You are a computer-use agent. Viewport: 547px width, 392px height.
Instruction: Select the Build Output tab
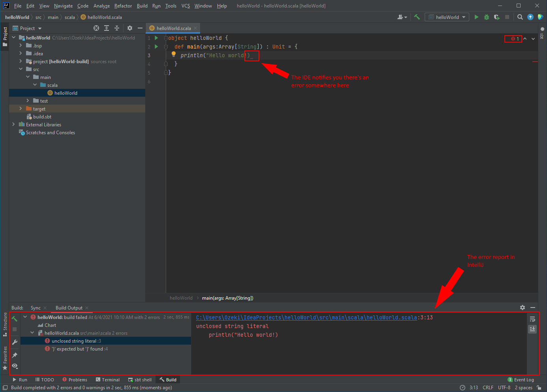[69, 308]
